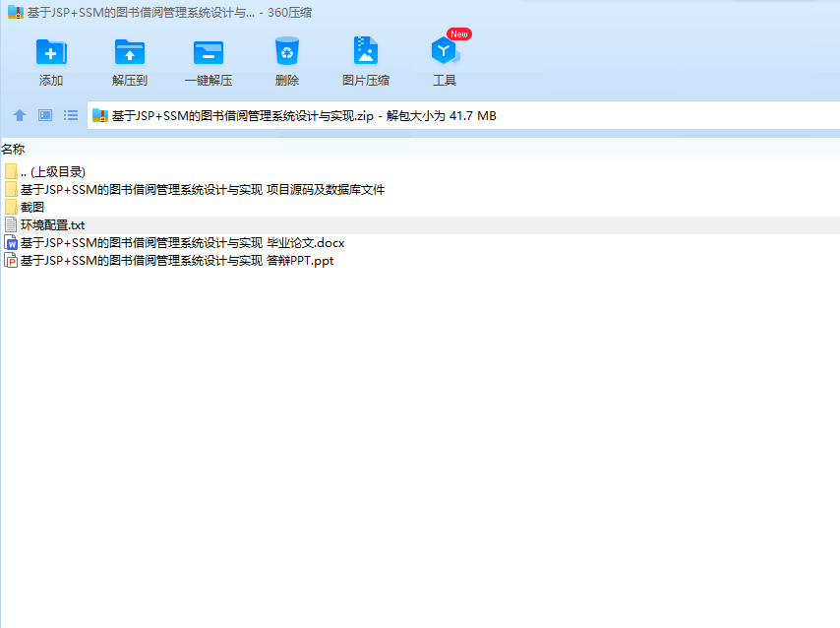Click the 一键解压 one-click extract icon
Viewport: 840px width, 628px height.
coord(209,52)
